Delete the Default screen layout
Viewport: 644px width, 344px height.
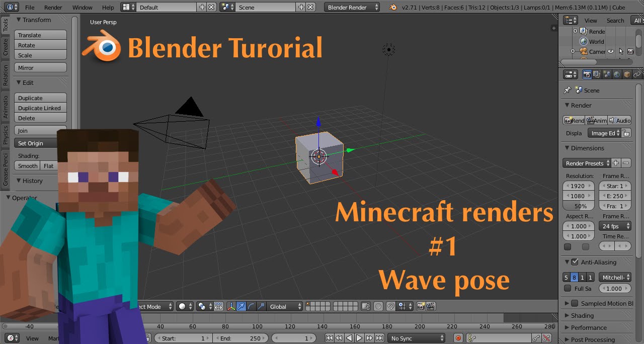click(x=211, y=7)
